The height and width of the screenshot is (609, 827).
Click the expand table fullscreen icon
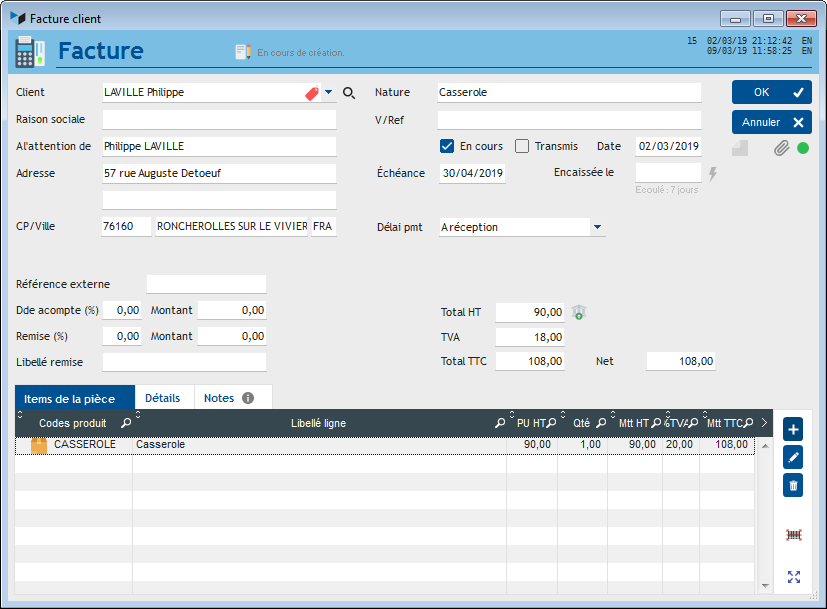[794, 577]
